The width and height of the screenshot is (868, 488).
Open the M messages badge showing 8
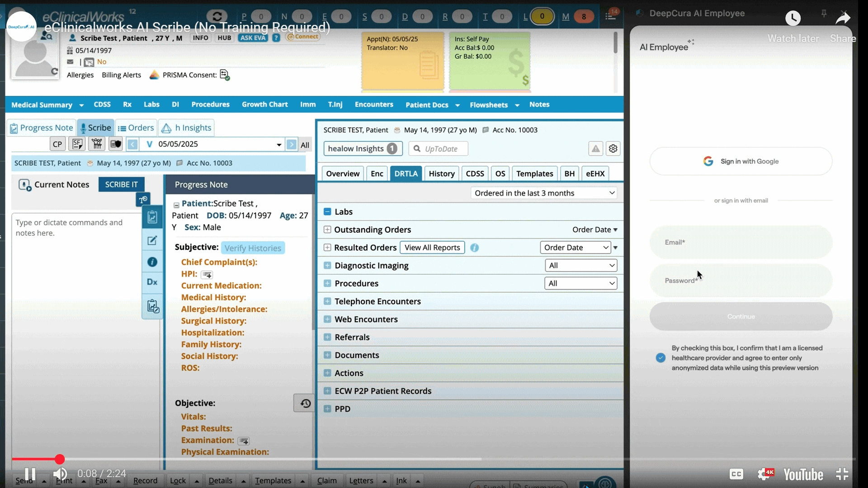point(584,17)
